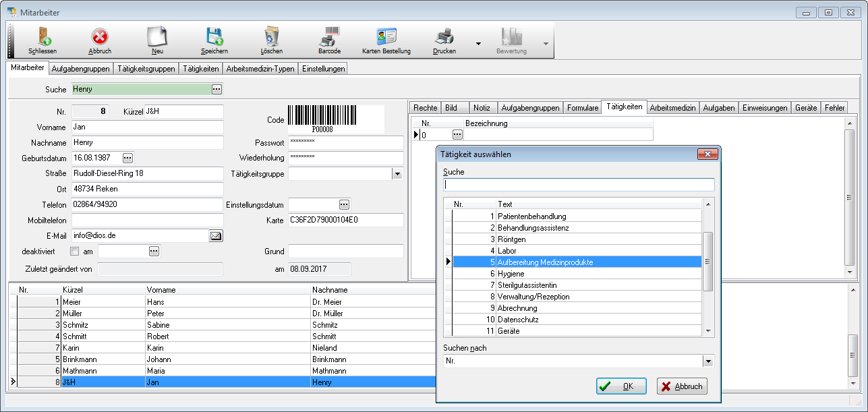Create new record with Neu icon

tap(157, 36)
